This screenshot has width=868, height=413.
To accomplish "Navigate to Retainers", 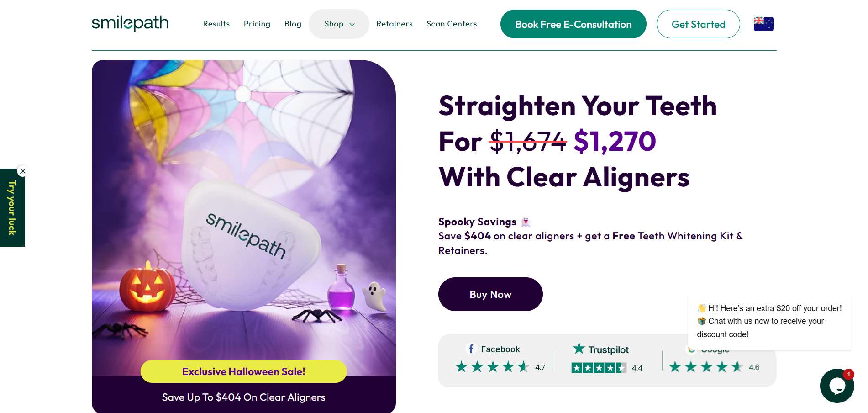I will (x=395, y=24).
